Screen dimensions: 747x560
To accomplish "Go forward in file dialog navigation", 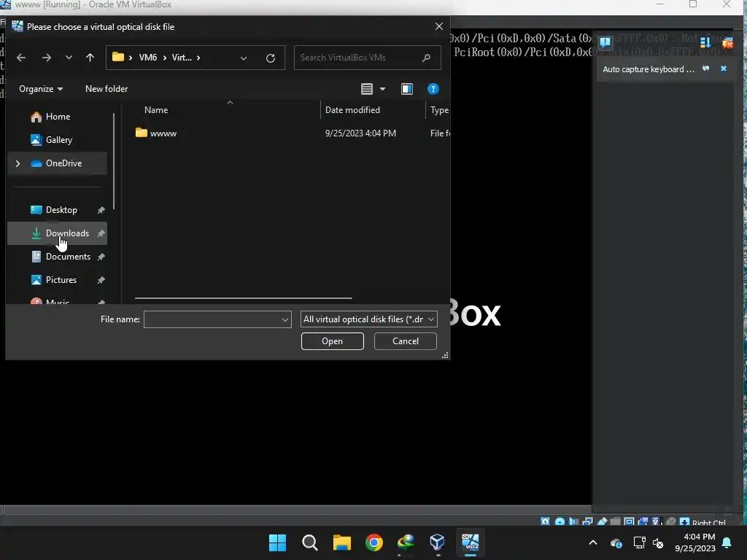I will tap(46, 58).
